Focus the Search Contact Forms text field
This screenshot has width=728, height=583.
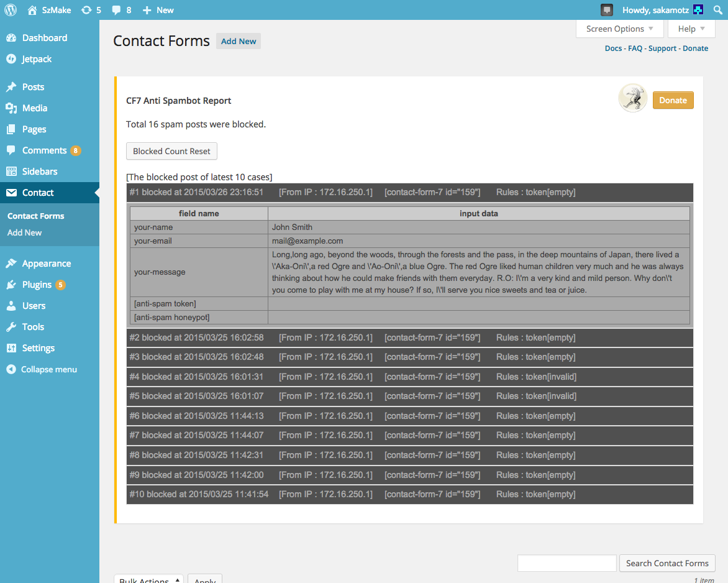(567, 563)
